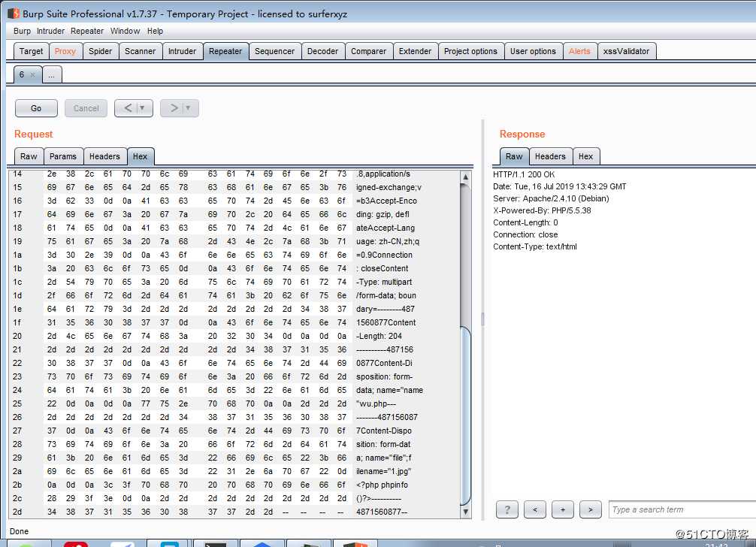This screenshot has width=756, height=547.
Task: Switch to the Extender tool tab
Action: point(415,51)
